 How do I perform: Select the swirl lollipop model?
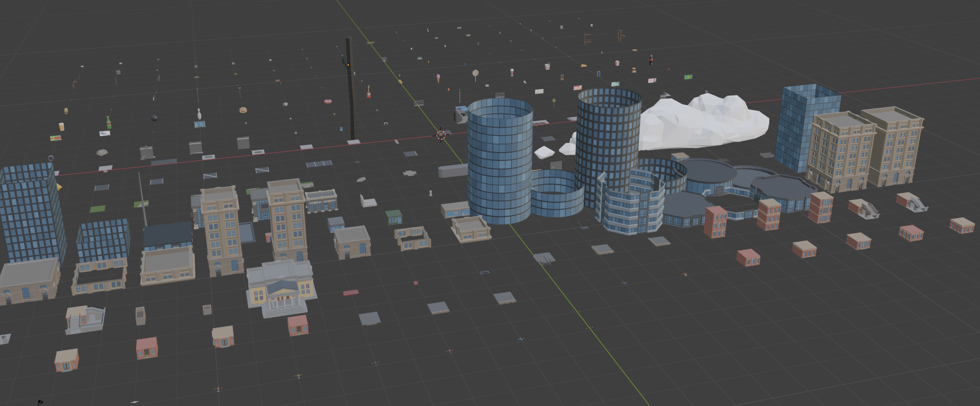point(476,75)
